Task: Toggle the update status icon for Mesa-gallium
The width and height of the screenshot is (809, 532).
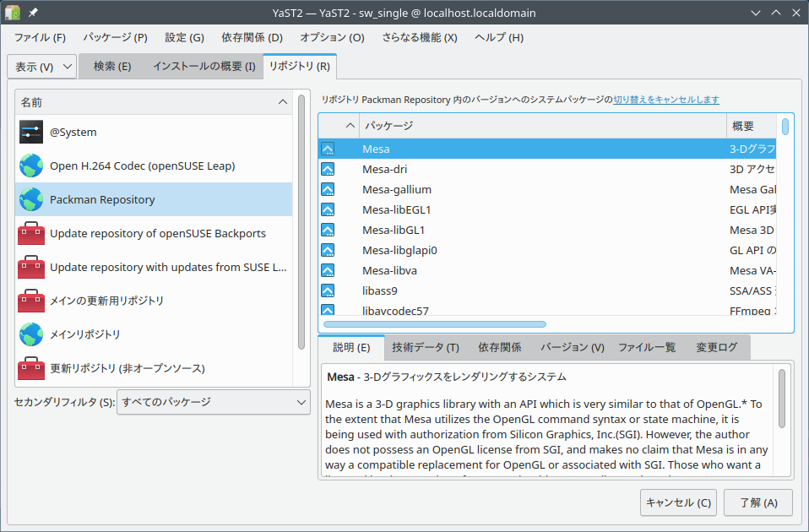Action: (328, 189)
